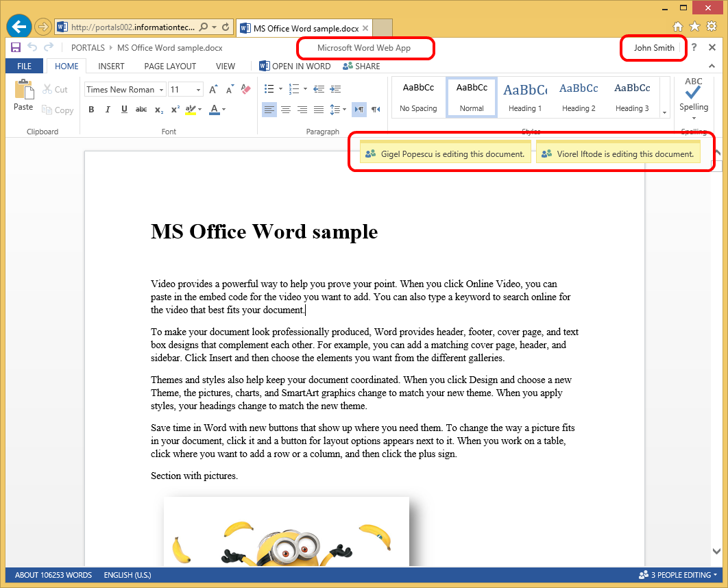The height and width of the screenshot is (588, 728).
Task: Open the highlight color dropdown arrow
Action: coord(200,110)
